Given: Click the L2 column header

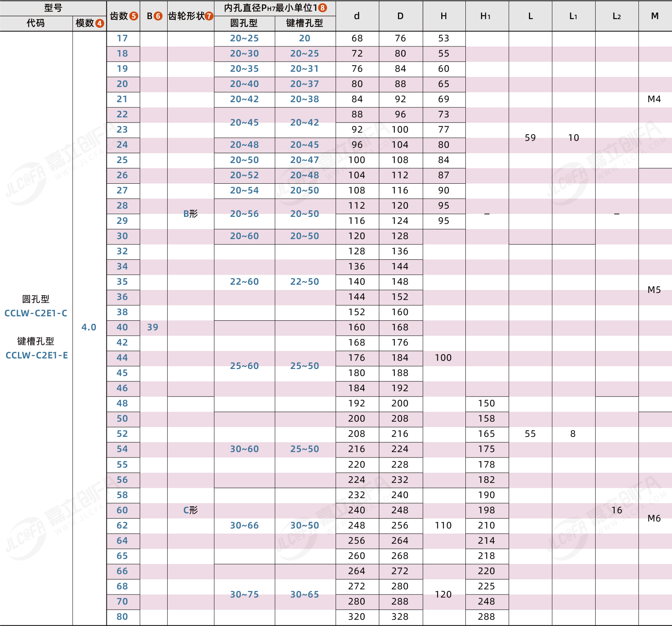Looking at the screenshot, I should (617, 16).
